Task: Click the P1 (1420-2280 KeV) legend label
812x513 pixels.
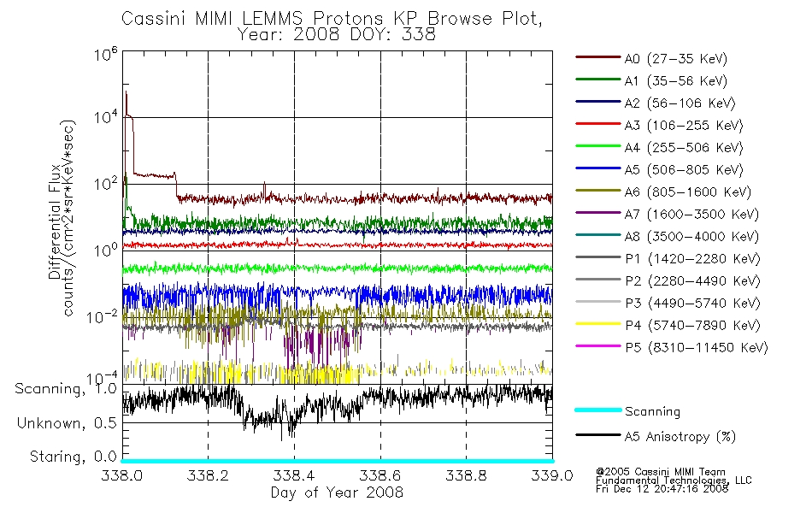Action: pyautogui.click(x=692, y=259)
